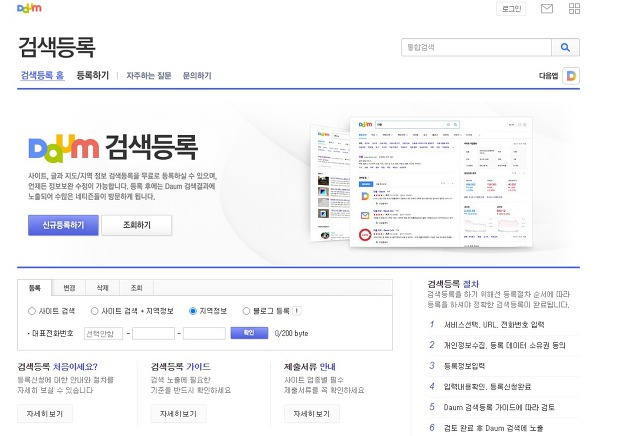Select the 사이트 검색 + 지역정보 radio

(x=95, y=311)
